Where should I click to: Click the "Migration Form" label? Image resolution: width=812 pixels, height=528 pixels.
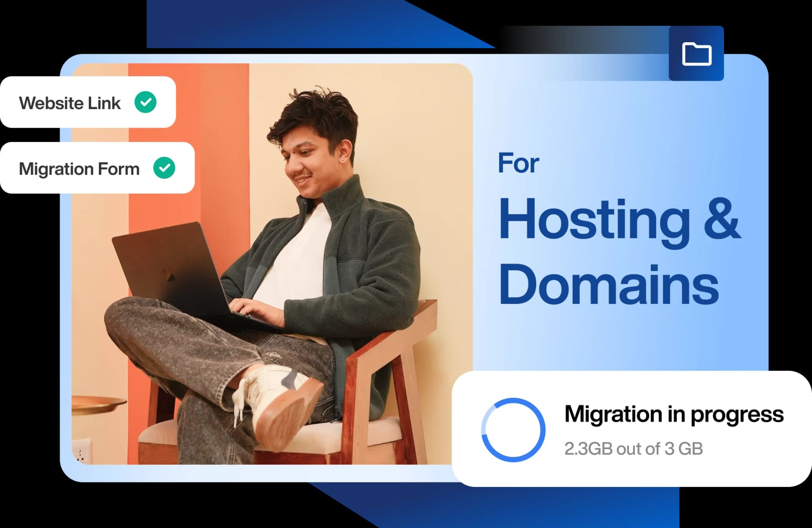[x=79, y=169]
